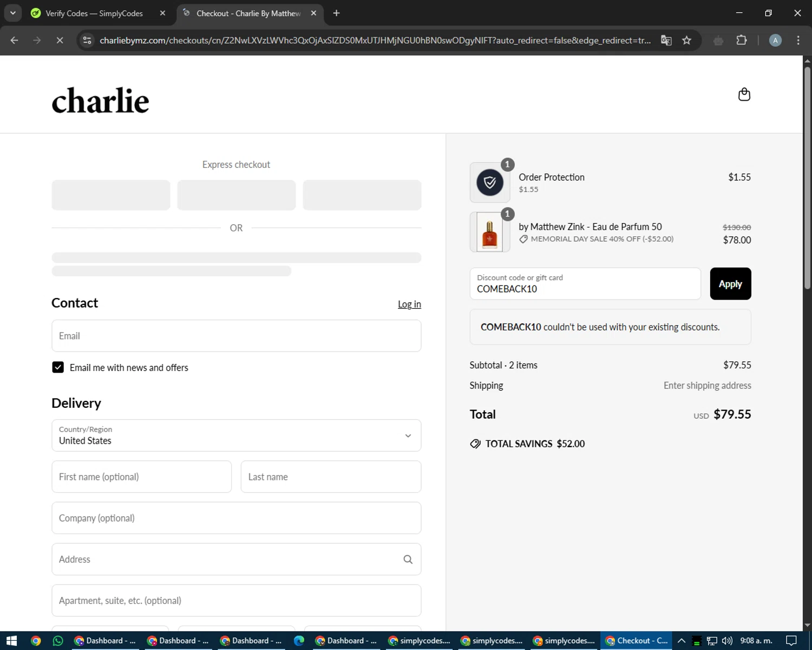This screenshot has width=812, height=650.
Task: Click the Log in link
Action: (409, 304)
